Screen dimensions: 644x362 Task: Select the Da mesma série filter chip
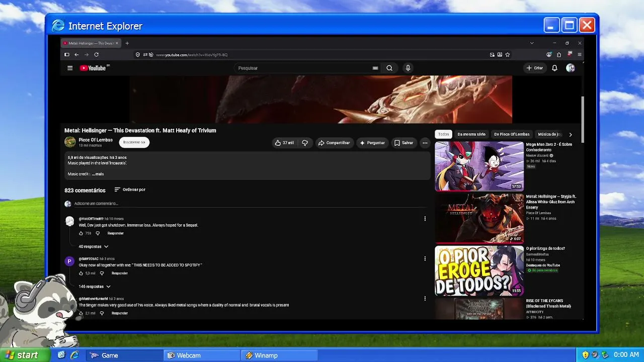point(471,134)
